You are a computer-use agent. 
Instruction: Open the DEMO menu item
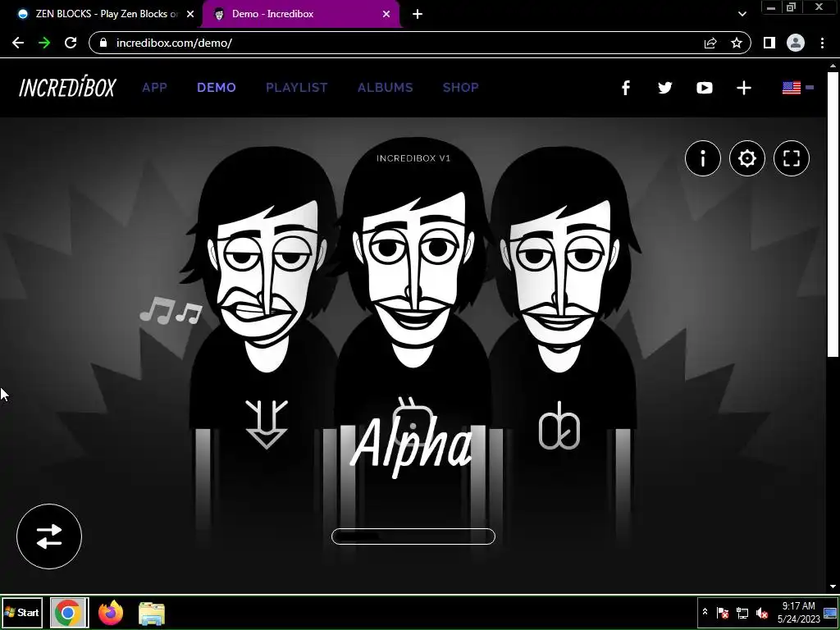[217, 87]
